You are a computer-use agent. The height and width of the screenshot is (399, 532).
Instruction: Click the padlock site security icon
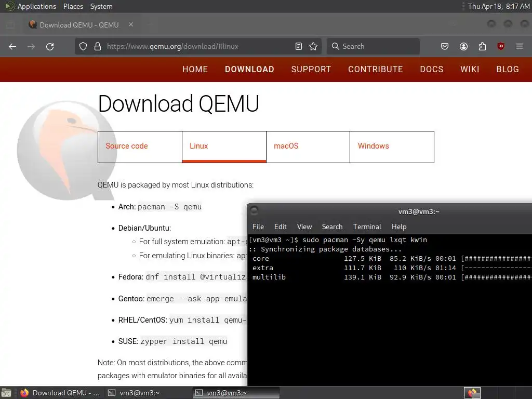coord(98,46)
